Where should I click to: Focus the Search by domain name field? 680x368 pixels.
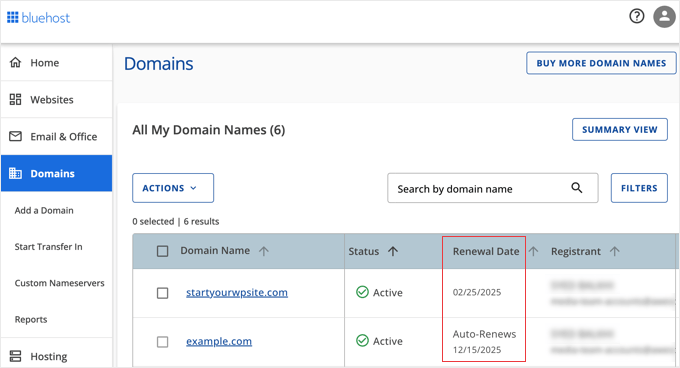click(493, 188)
